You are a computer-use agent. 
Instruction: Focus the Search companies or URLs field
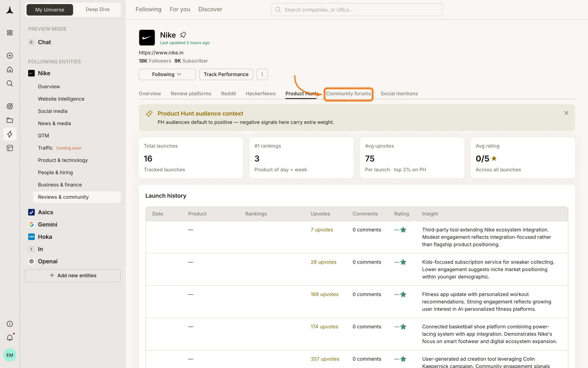[357, 10]
